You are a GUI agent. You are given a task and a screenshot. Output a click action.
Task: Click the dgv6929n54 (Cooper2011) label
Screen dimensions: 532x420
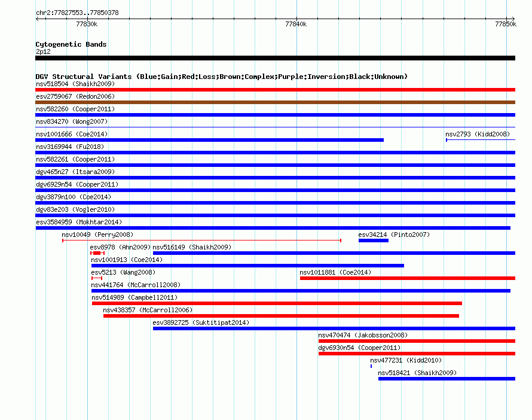(x=77, y=184)
